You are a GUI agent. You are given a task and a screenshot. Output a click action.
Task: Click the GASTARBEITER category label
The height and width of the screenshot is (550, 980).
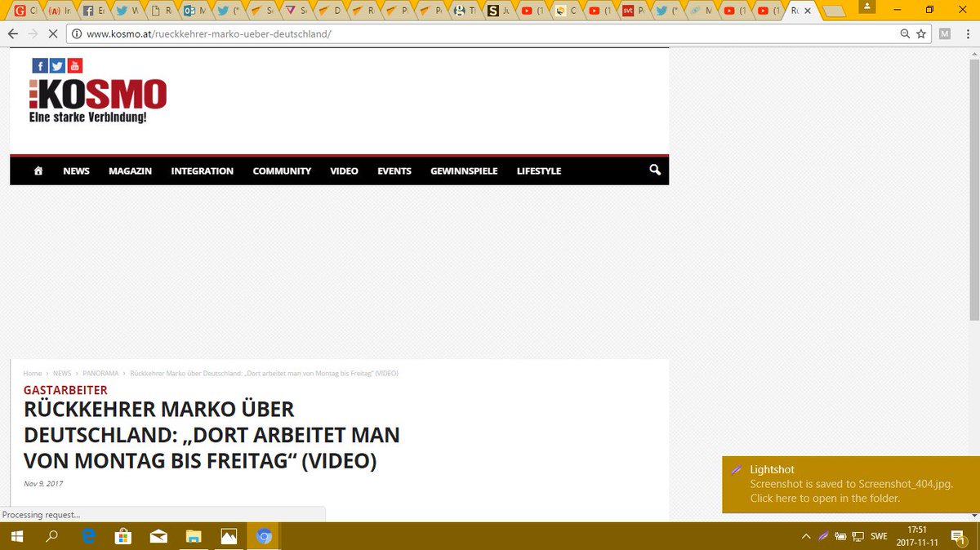[x=65, y=390]
